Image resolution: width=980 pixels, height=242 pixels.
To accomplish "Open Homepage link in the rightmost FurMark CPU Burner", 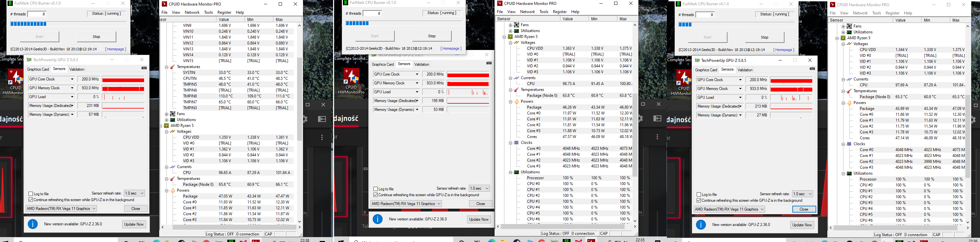I will [x=784, y=50].
